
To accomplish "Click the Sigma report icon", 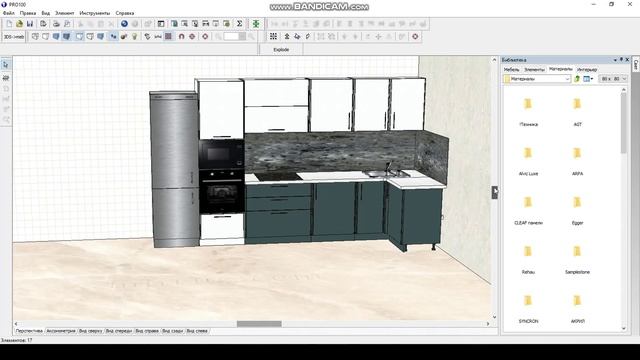I will tap(240, 24).
